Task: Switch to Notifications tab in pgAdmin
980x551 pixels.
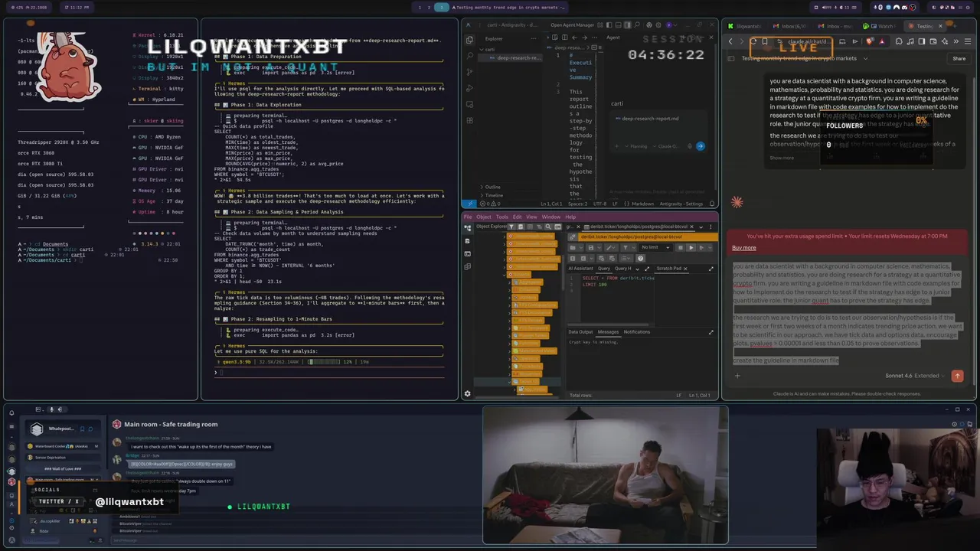Action: [x=637, y=331]
